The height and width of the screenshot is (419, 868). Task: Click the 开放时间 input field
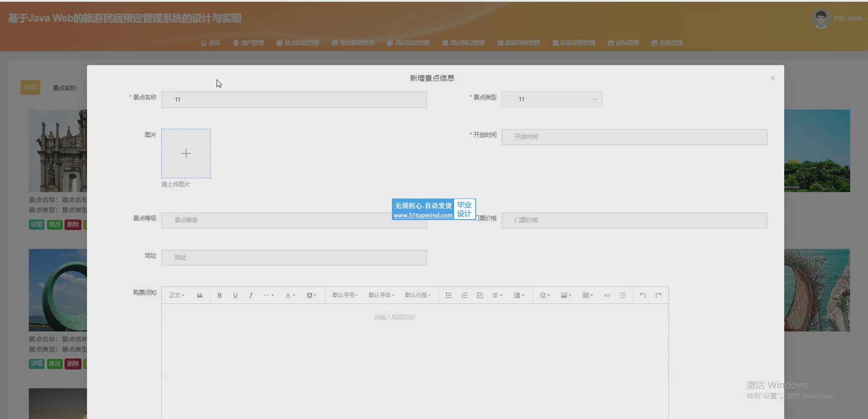tap(634, 137)
